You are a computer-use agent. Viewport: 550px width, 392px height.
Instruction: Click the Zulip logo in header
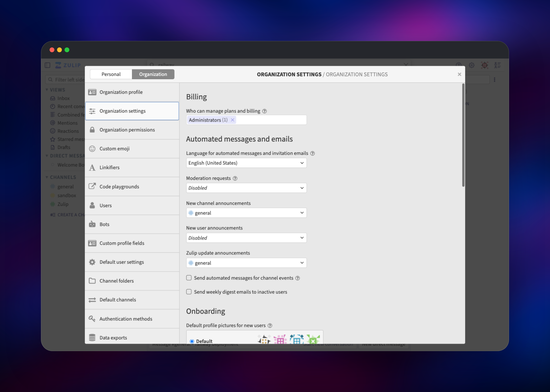pos(68,65)
